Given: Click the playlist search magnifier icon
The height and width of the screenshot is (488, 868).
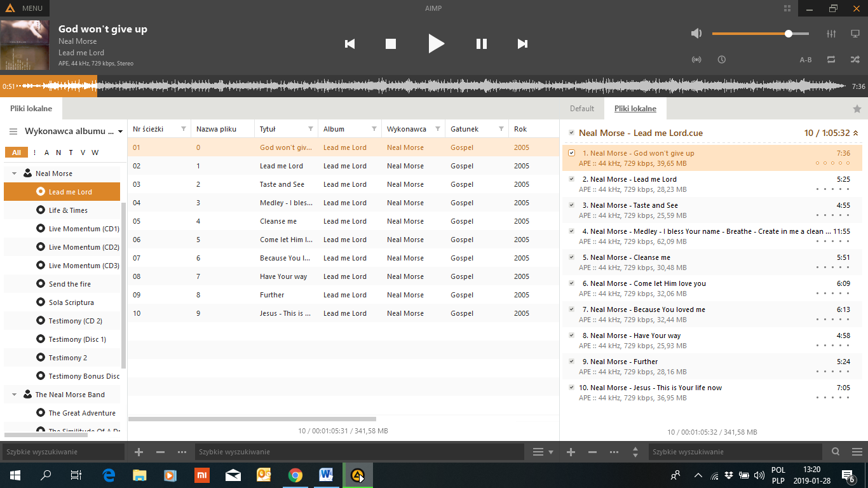Looking at the screenshot, I should (x=836, y=452).
